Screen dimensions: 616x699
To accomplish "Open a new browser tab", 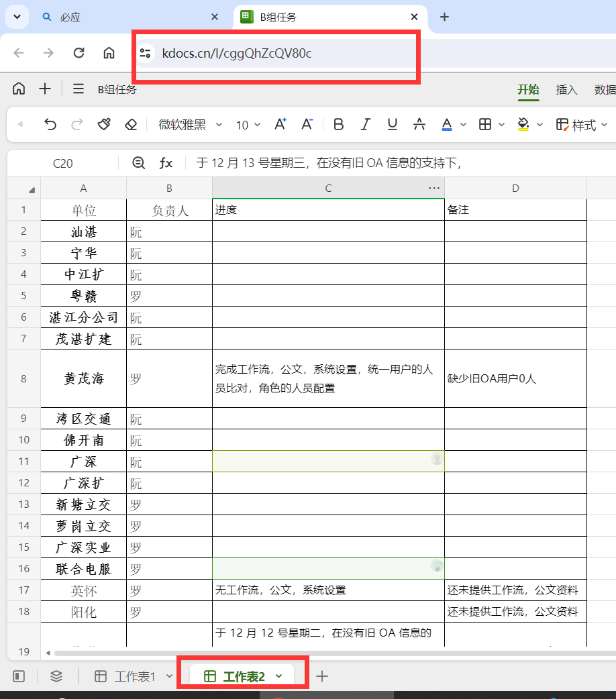I will [x=444, y=17].
